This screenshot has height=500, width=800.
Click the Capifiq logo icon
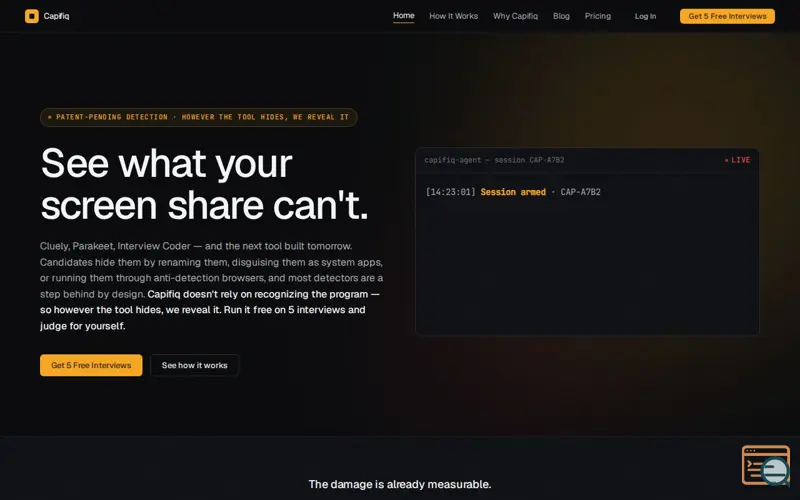click(x=32, y=16)
